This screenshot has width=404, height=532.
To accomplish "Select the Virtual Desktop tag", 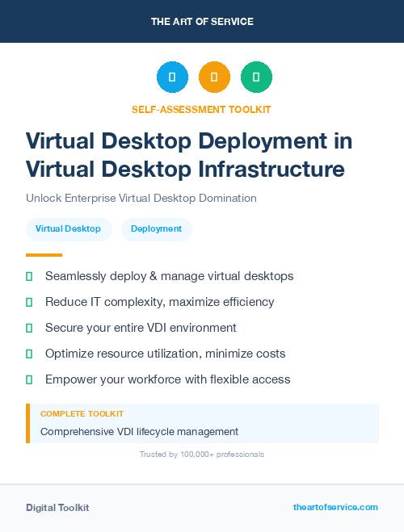I will 69,229.
